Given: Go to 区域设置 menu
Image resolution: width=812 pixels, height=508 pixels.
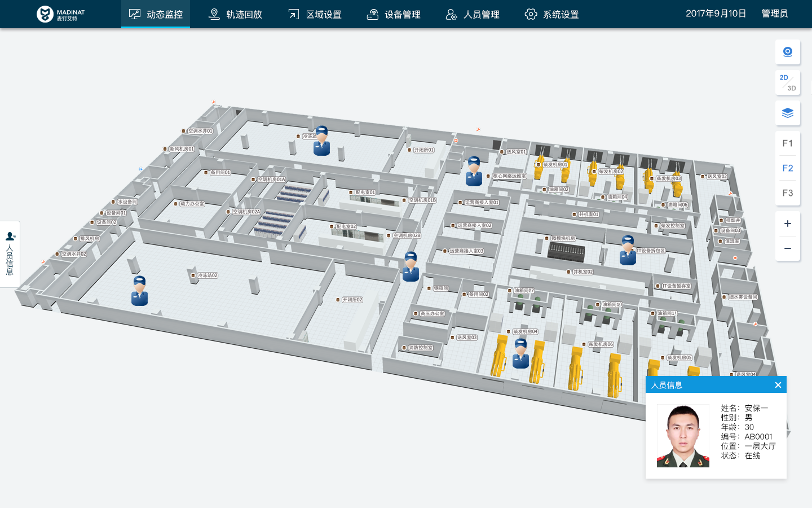Looking at the screenshot, I should 315,14.
